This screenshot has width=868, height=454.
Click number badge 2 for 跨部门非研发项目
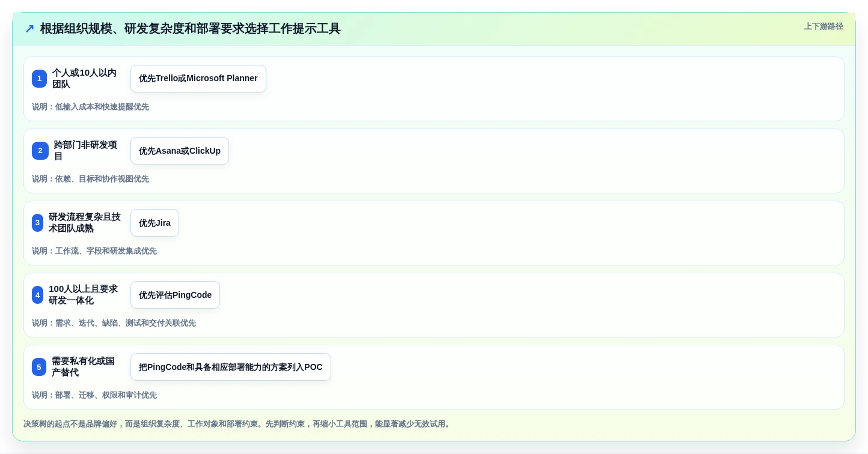point(40,151)
